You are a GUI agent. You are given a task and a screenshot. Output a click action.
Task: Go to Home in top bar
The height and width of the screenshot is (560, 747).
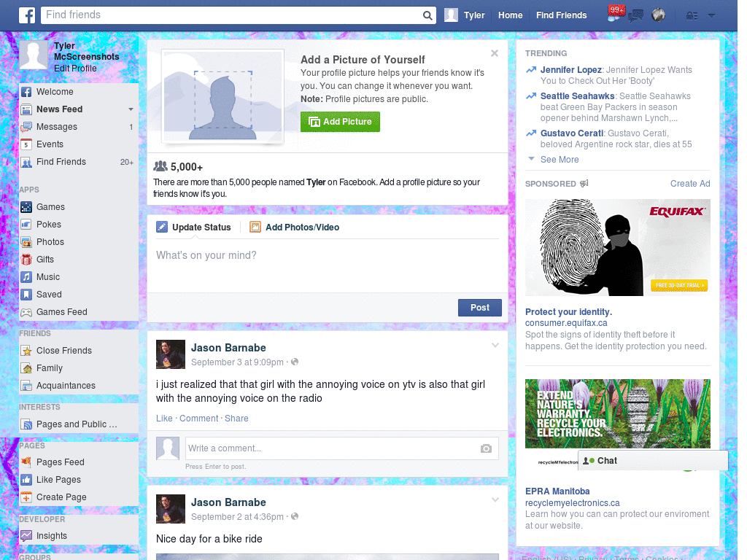coord(510,15)
